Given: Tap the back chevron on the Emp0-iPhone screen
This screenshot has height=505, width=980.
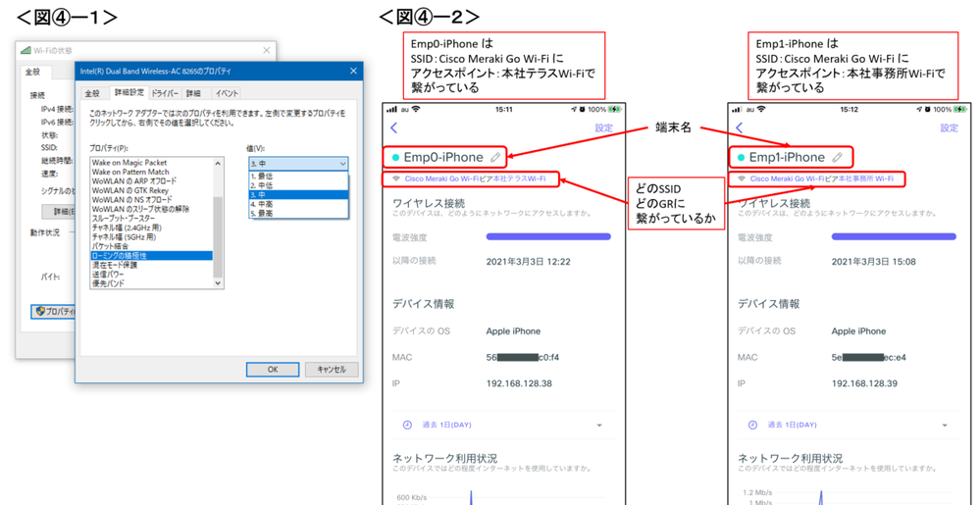Looking at the screenshot, I should pos(394,127).
